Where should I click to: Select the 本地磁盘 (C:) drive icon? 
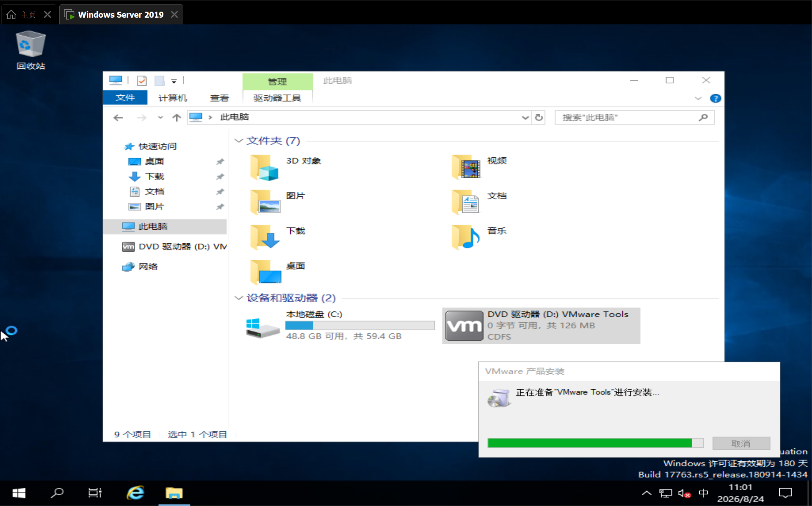pyautogui.click(x=262, y=327)
